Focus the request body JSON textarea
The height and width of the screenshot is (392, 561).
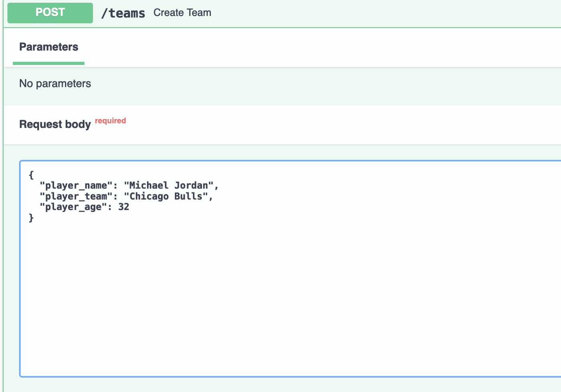tap(291, 269)
